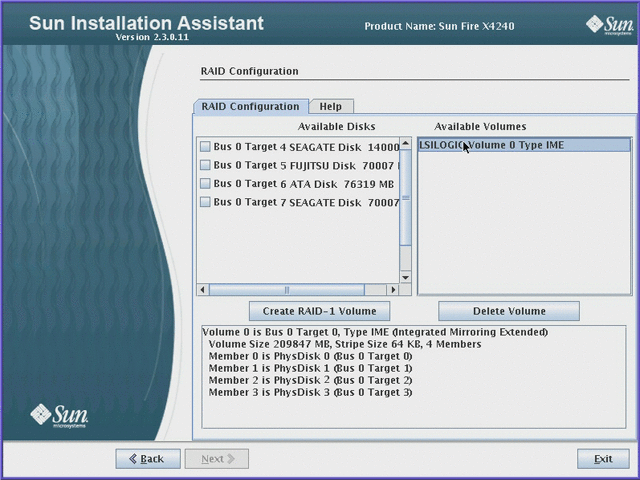Click 'Bus 0 Target 6 ATA Disk 76319 MB' text
The height and width of the screenshot is (480, 640).
pos(304,184)
